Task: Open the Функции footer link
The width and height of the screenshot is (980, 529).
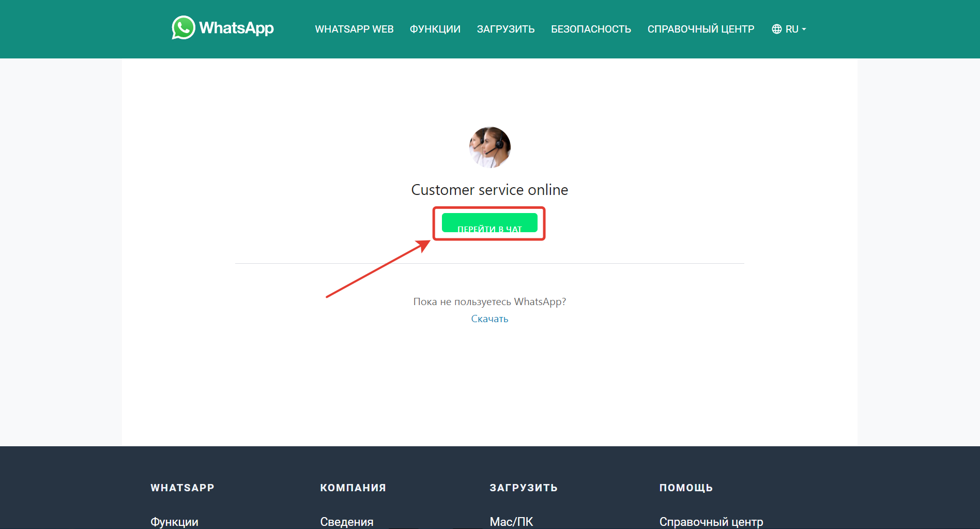Action: coord(174,522)
